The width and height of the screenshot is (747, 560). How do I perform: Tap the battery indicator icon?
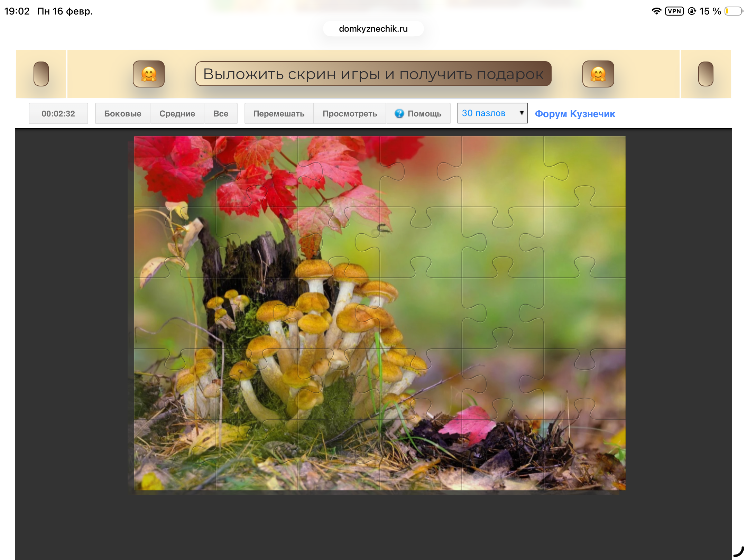734,11
